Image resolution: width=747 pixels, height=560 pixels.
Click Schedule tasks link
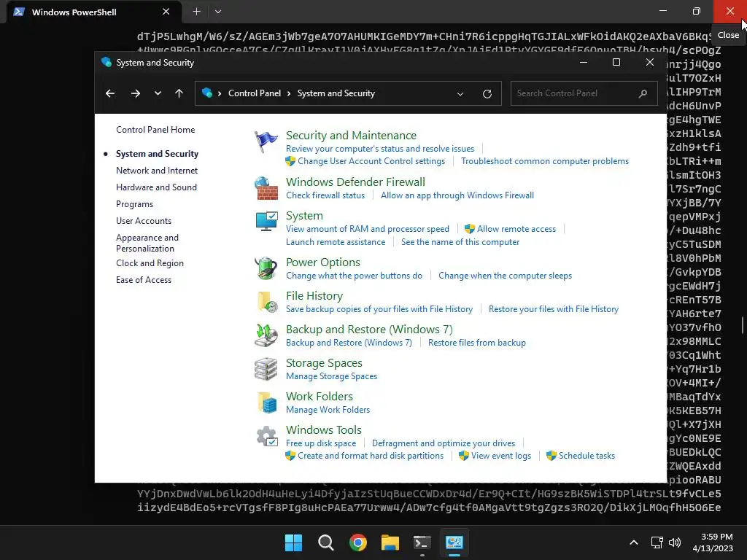(x=587, y=456)
